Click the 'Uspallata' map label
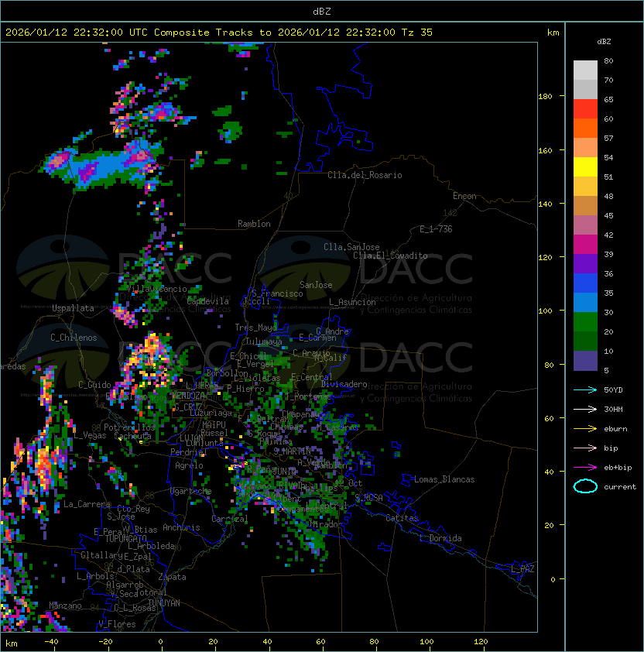The height and width of the screenshot is (652, 644). coord(73,308)
